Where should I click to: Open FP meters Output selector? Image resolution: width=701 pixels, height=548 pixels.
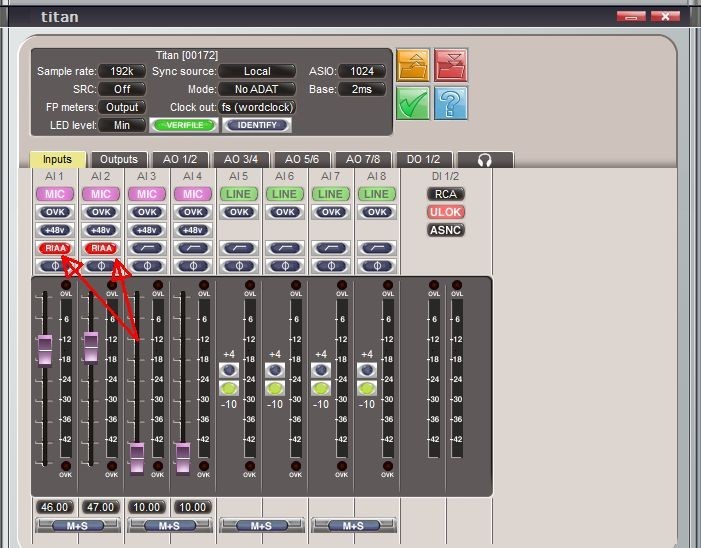(122, 107)
